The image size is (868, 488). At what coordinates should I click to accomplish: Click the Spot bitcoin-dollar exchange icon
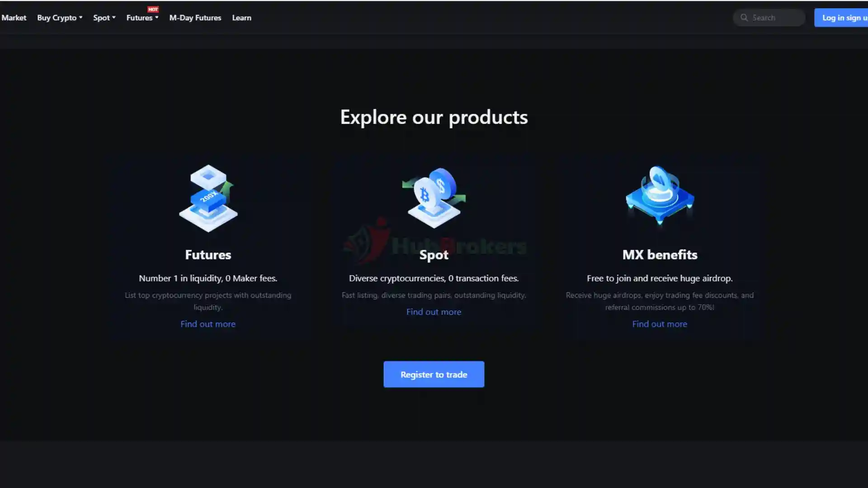click(434, 198)
